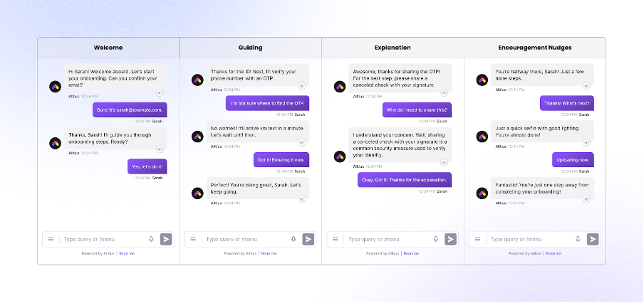Click Alltius avatar beside 'Just a quick selfie' message
The width and height of the screenshot is (644, 303).
[482, 137]
